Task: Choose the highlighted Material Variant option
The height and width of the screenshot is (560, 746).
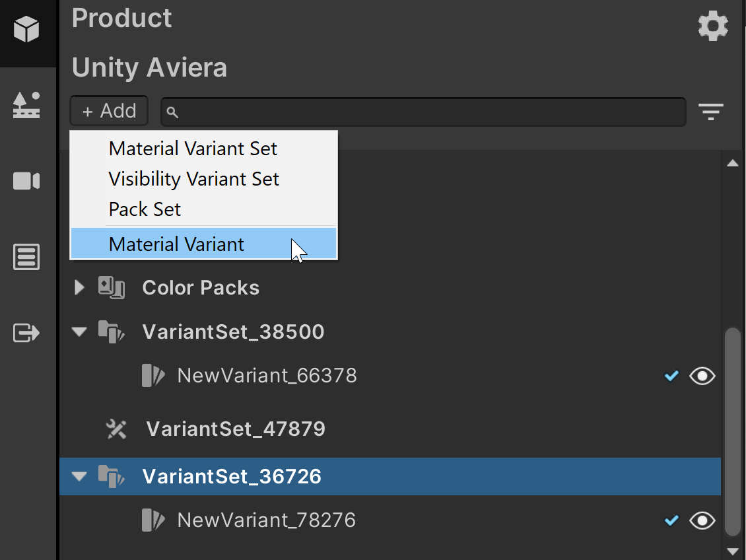Action: tap(176, 244)
